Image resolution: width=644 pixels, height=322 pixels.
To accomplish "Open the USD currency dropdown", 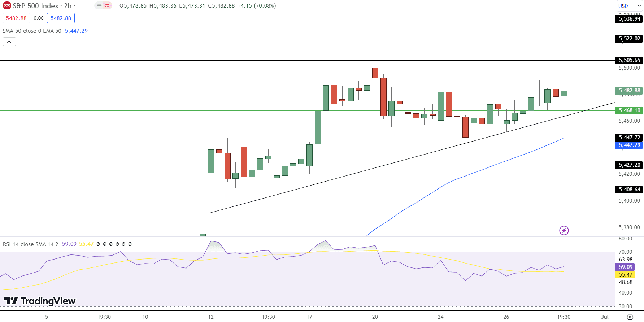I will tap(629, 6).
